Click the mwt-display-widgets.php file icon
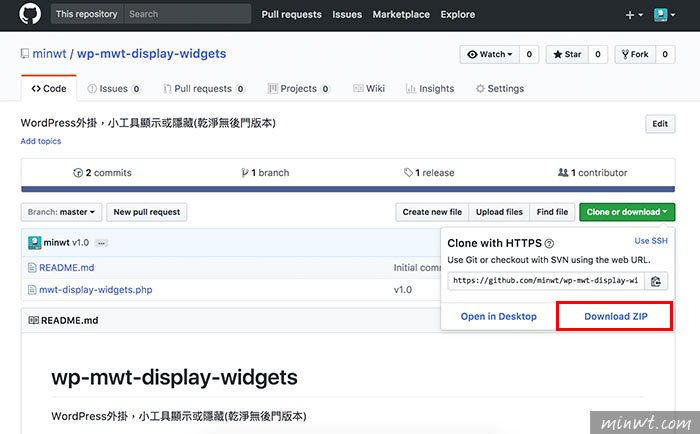Screen dimensions: 700x434 (32, 290)
